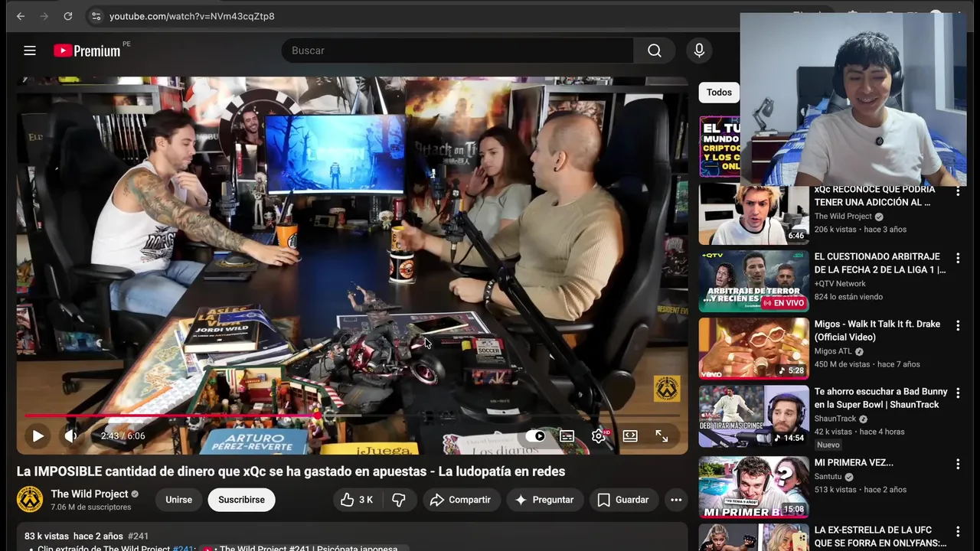
Task: Open xQc adicción video thumbnail
Action: tap(753, 216)
